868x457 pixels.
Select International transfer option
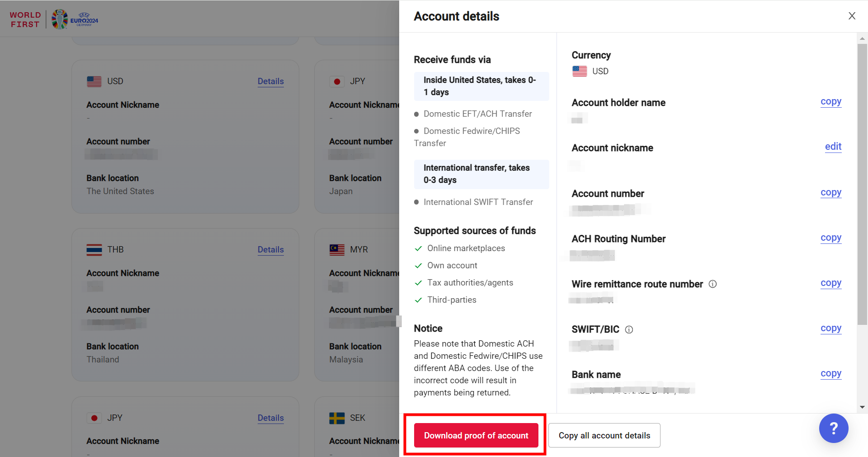point(481,174)
